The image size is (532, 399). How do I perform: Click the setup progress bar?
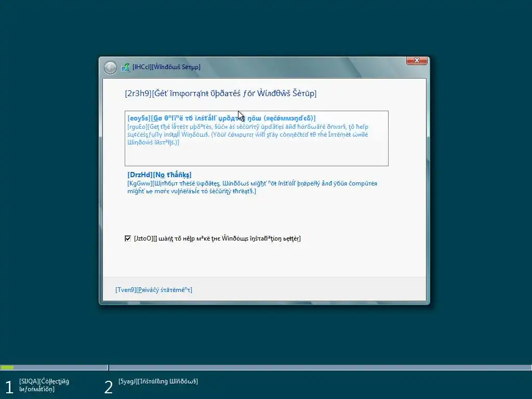266,367
